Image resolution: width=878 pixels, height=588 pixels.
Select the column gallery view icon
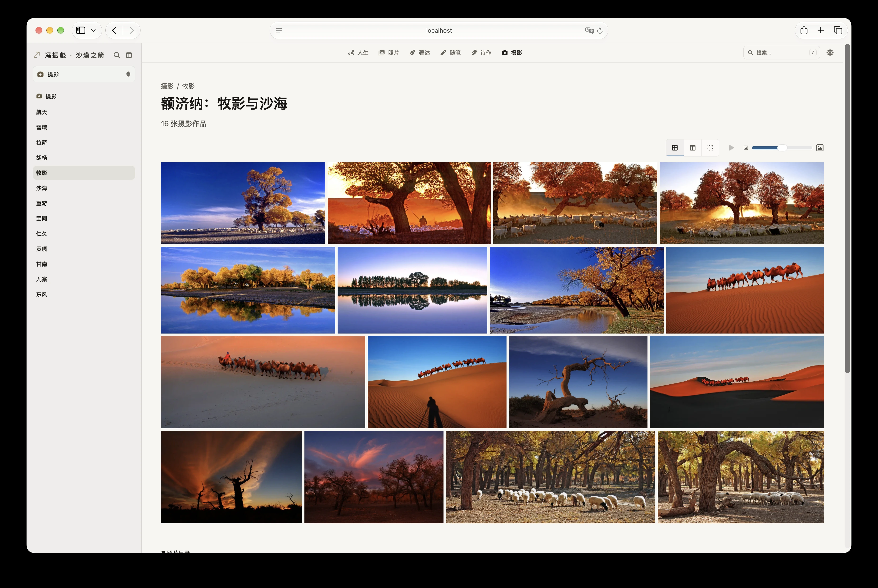(693, 148)
